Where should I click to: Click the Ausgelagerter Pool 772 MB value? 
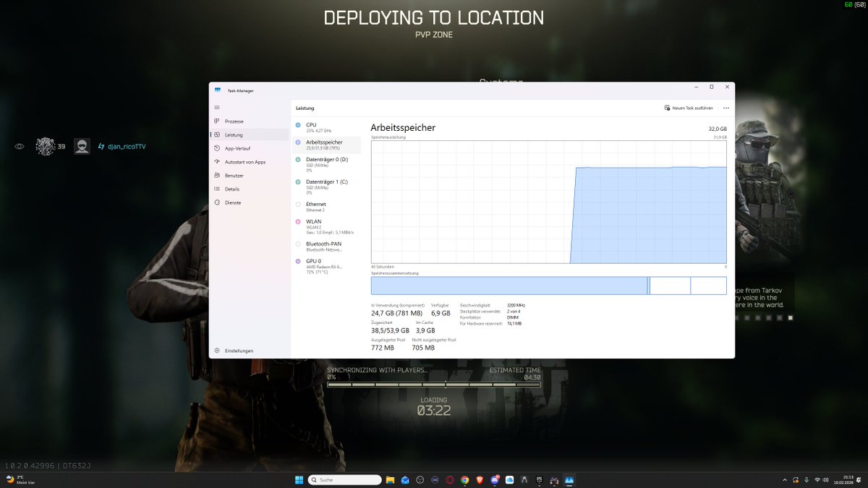point(383,348)
